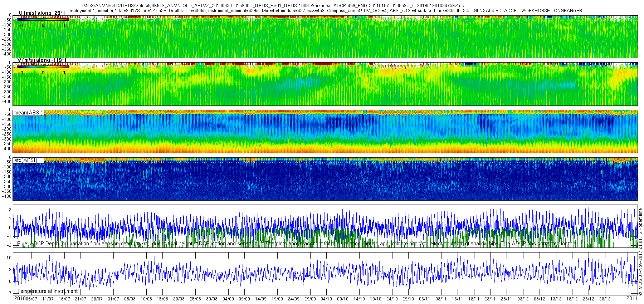Viewport: 644px width, 304px height.
Task: Click the '2010' year label on the time axis
Action: point(20,298)
